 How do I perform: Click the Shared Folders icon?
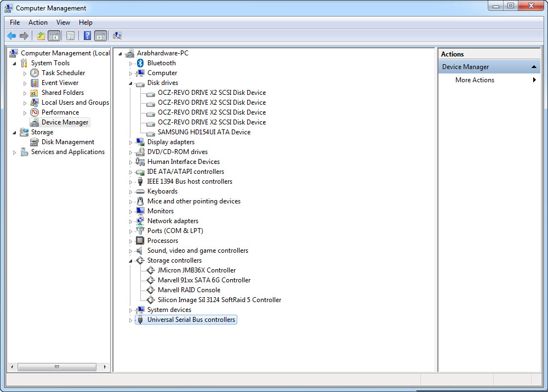click(34, 93)
